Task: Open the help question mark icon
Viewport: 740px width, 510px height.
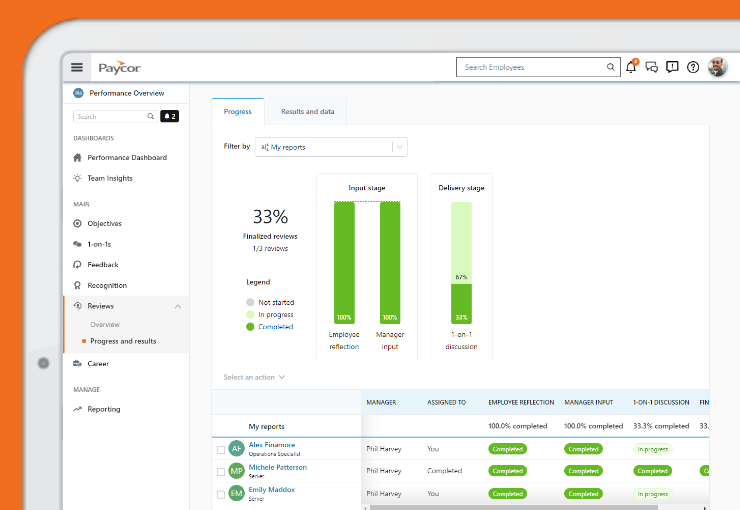Action: coord(693,67)
